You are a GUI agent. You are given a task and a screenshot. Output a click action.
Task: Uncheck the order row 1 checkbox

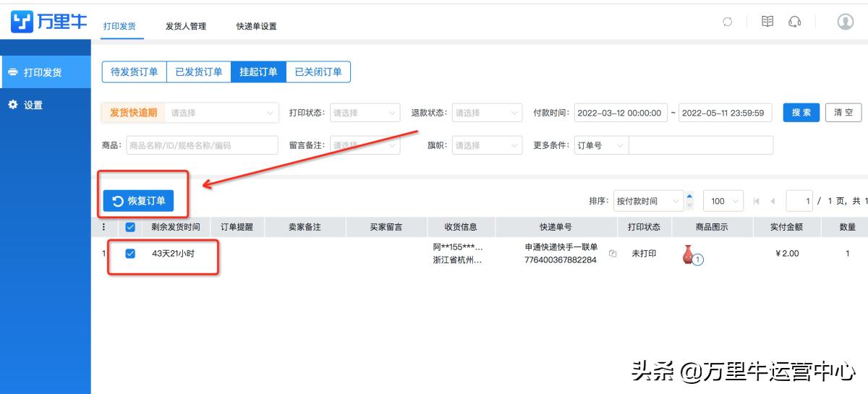point(130,254)
